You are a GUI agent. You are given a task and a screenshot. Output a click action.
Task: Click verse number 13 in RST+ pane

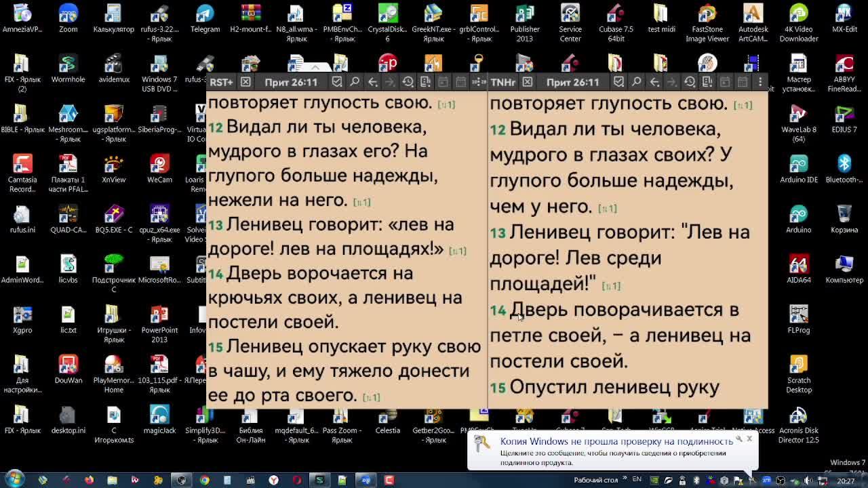click(x=216, y=226)
